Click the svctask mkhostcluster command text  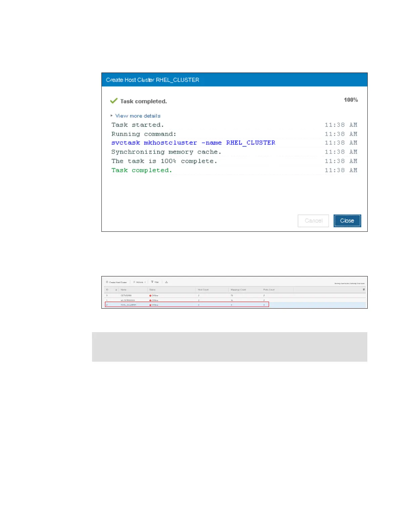193,143
